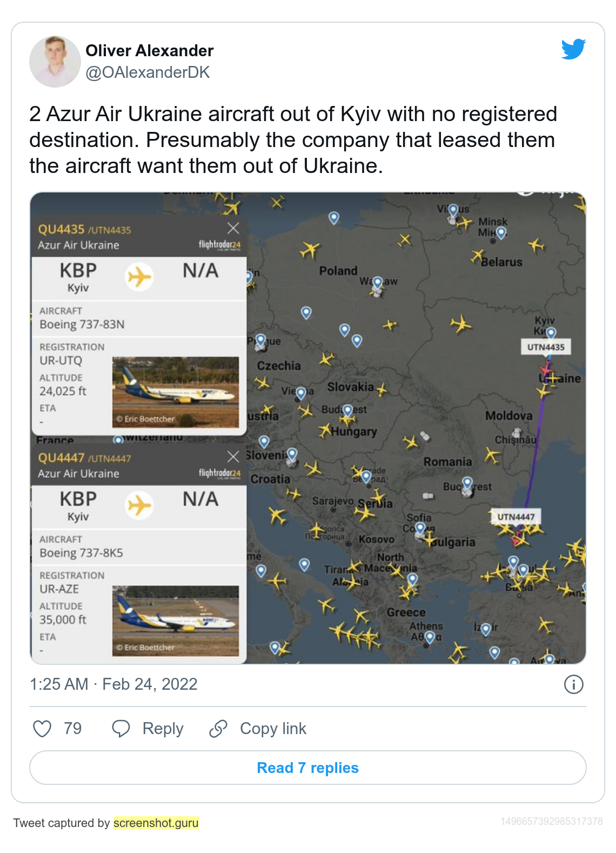Click the yellow plane icon in QU4435 card
Image resolution: width=616 pixels, height=853 pixels.
tap(139, 277)
